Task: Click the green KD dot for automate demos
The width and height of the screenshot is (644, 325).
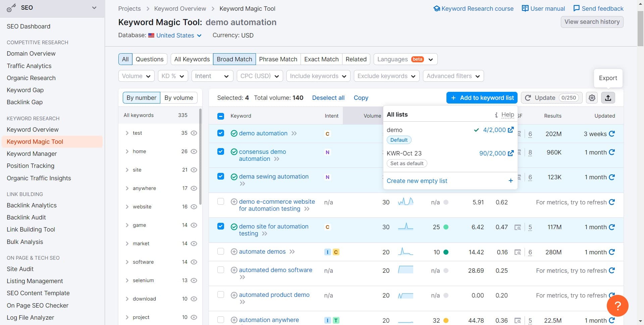Action: pos(446,252)
